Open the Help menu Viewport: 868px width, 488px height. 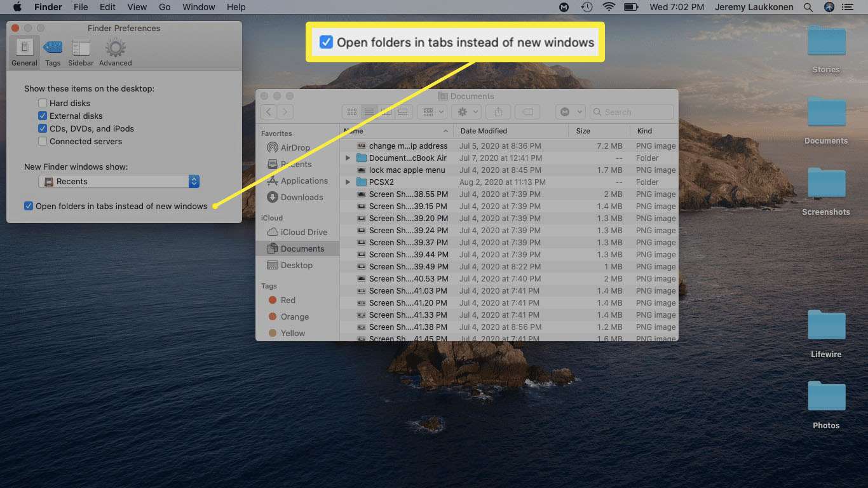coord(236,7)
